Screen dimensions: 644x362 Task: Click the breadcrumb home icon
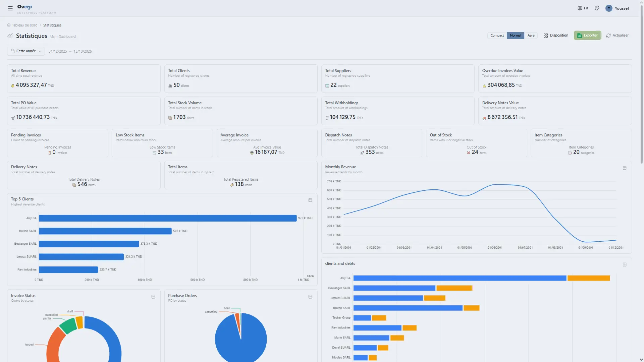tap(9, 25)
